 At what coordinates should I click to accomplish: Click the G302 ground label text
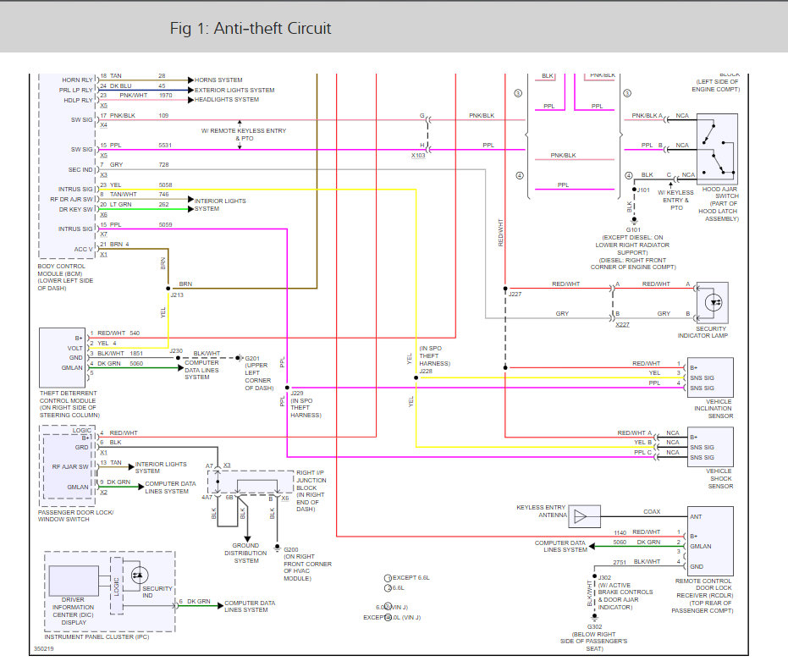point(594,627)
